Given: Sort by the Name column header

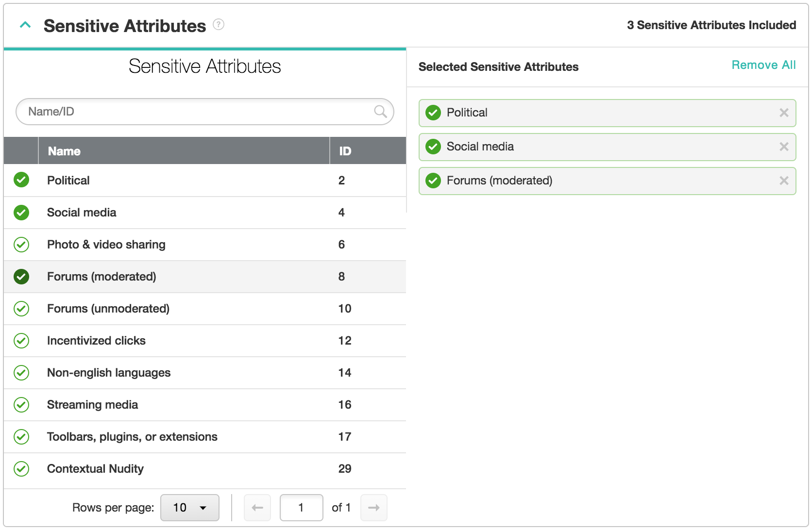Looking at the screenshot, I should coord(64,151).
